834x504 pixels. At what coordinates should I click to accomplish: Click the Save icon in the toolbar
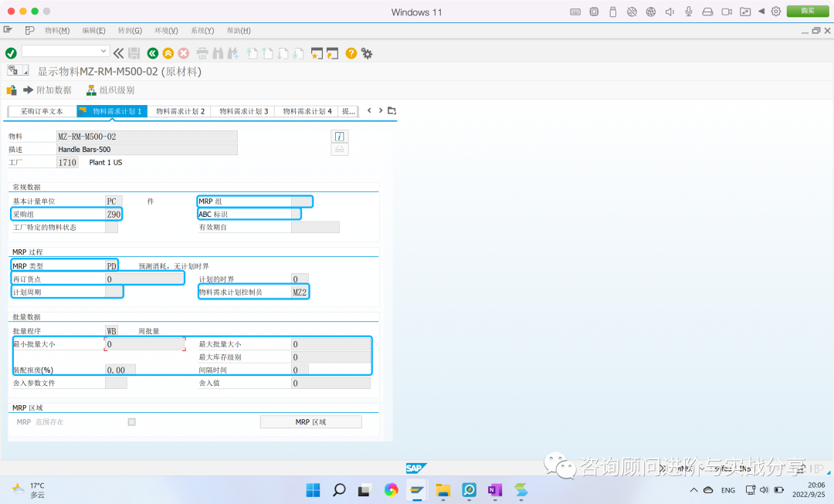[132, 53]
